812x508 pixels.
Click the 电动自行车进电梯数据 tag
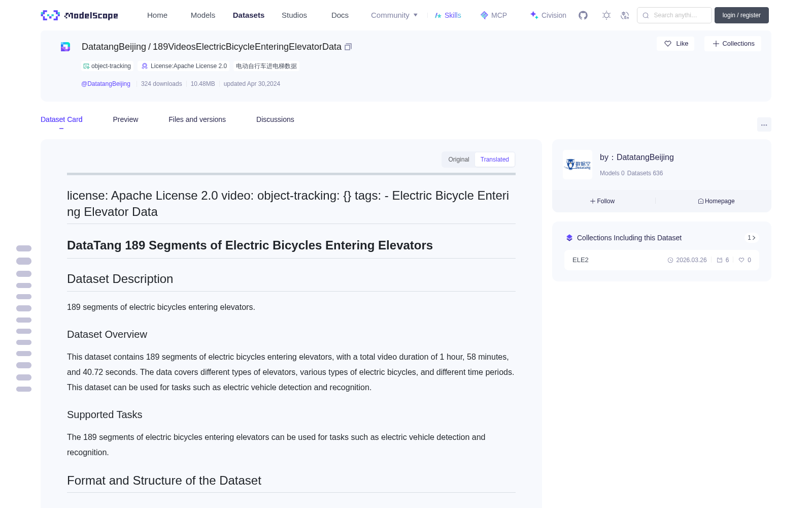point(266,66)
